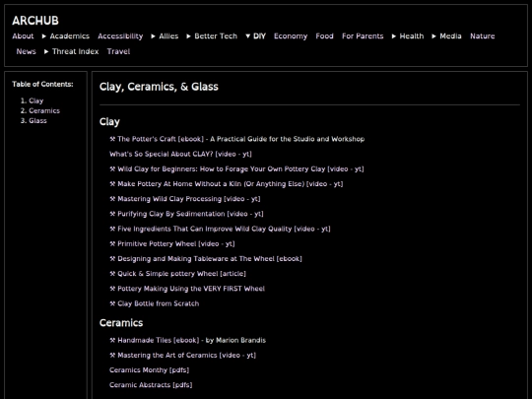Click the Better Tech menu label
The height and width of the screenshot is (399, 532).
click(216, 36)
